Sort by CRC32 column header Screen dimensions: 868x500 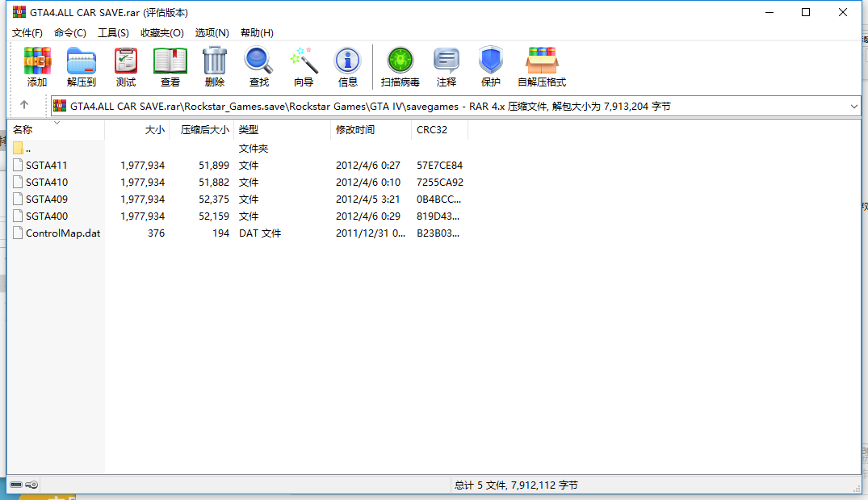(x=439, y=129)
